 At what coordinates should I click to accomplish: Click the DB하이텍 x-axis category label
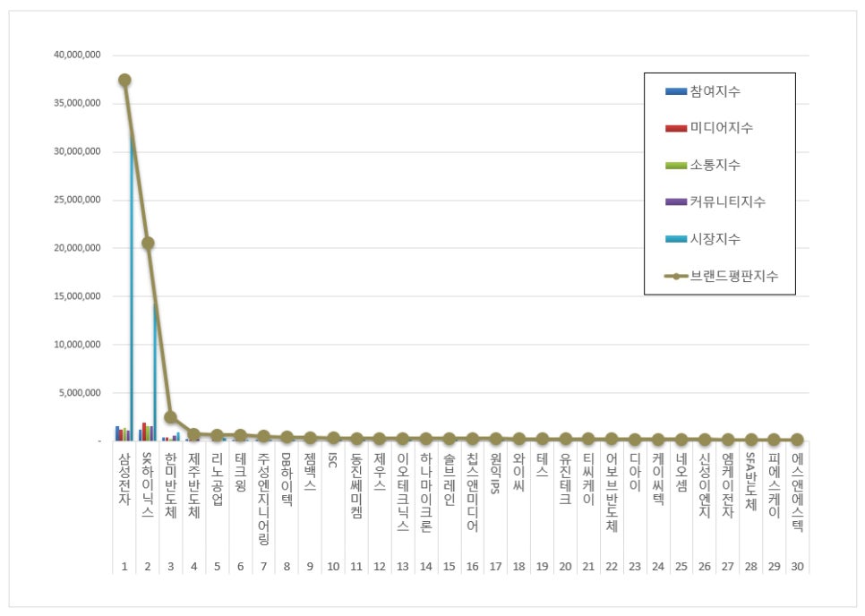[287, 479]
